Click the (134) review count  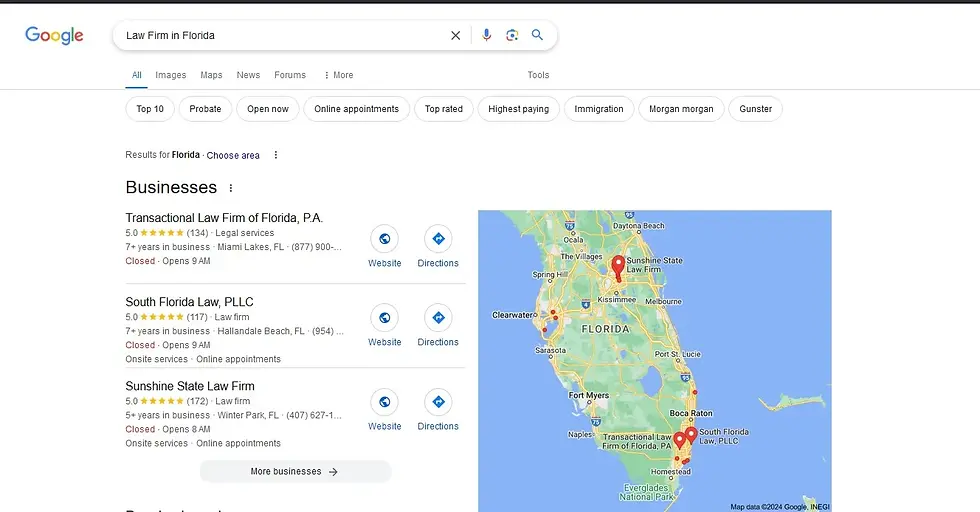(x=198, y=233)
